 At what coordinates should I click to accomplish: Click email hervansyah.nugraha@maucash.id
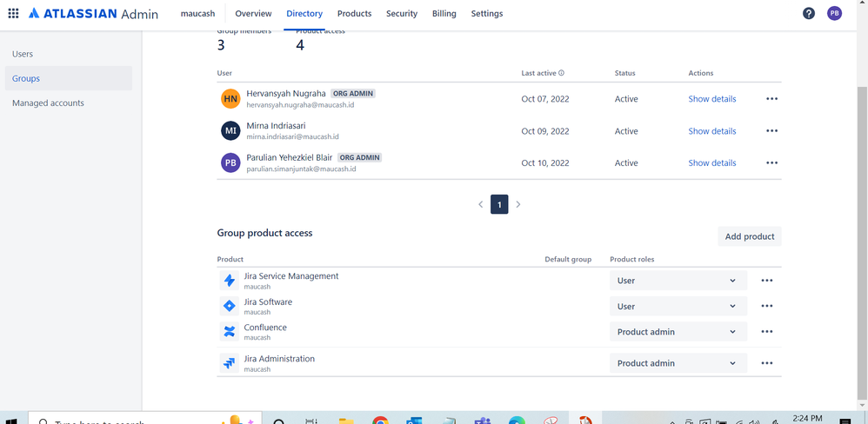pos(300,104)
